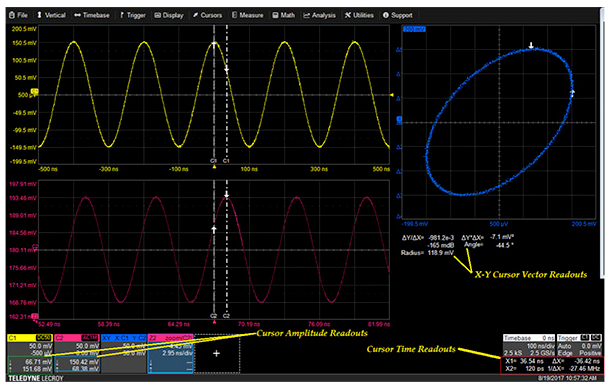Select the pink C2 channel descriptor box
Image resolution: width=608 pixels, height=388 pixels.
77,354
